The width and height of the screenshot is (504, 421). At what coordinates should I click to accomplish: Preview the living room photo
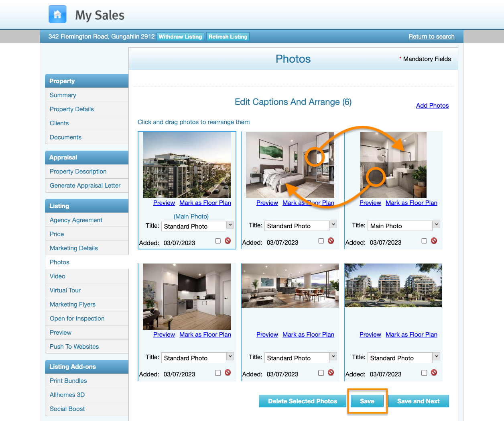pyautogui.click(x=267, y=335)
